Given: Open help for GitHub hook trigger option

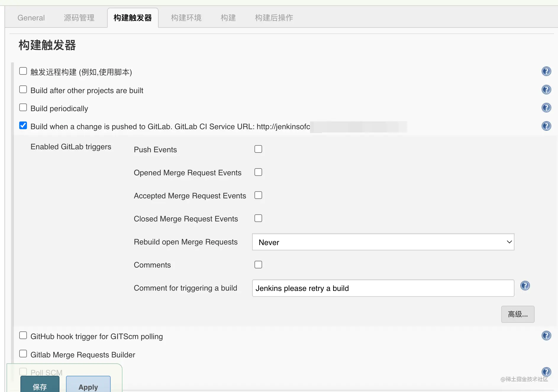Looking at the screenshot, I should pyautogui.click(x=546, y=336).
